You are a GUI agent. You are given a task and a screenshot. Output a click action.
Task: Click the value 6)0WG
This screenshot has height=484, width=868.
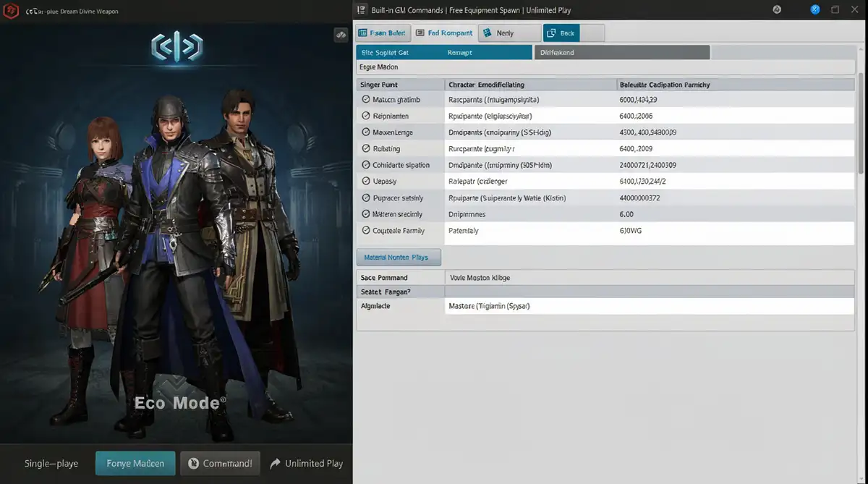(x=631, y=231)
